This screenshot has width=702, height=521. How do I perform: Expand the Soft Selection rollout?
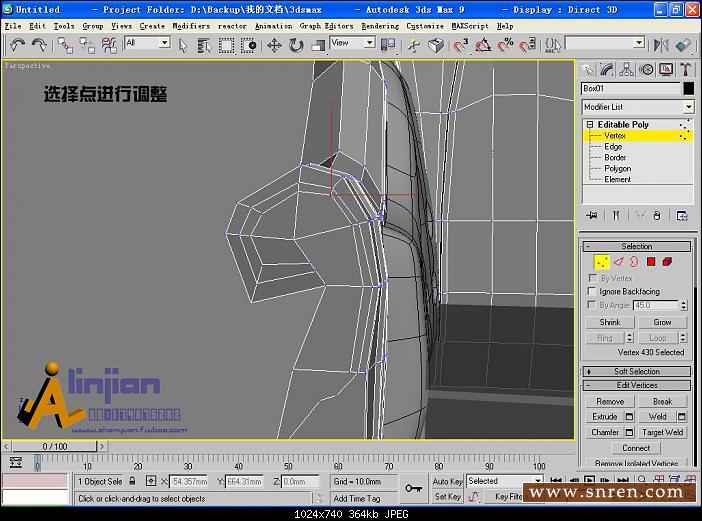(x=637, y=371)
